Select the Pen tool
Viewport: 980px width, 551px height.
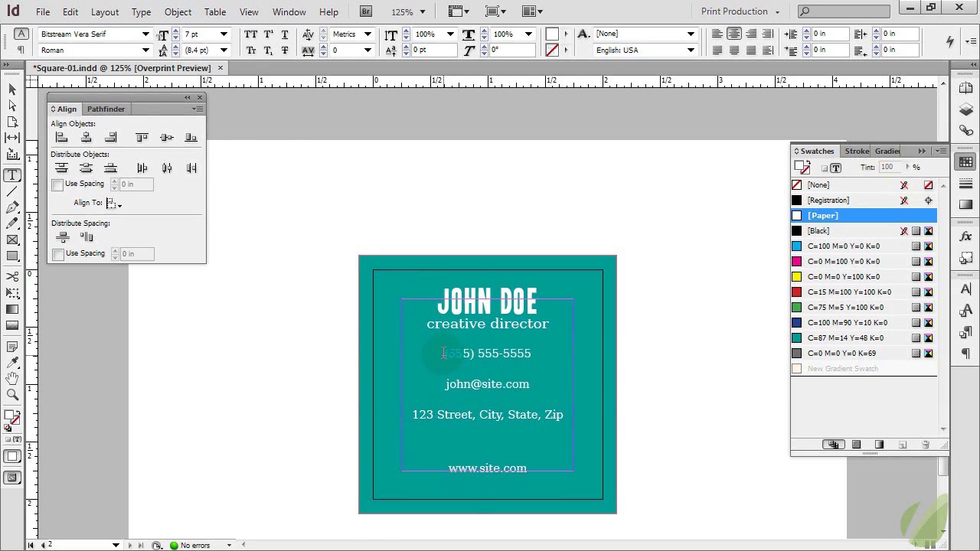click(x=12, y=207)
